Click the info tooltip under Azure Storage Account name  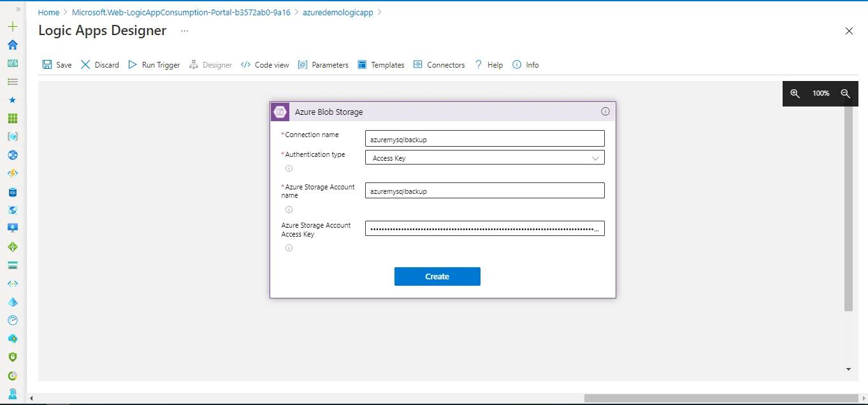tap(289, 209)
